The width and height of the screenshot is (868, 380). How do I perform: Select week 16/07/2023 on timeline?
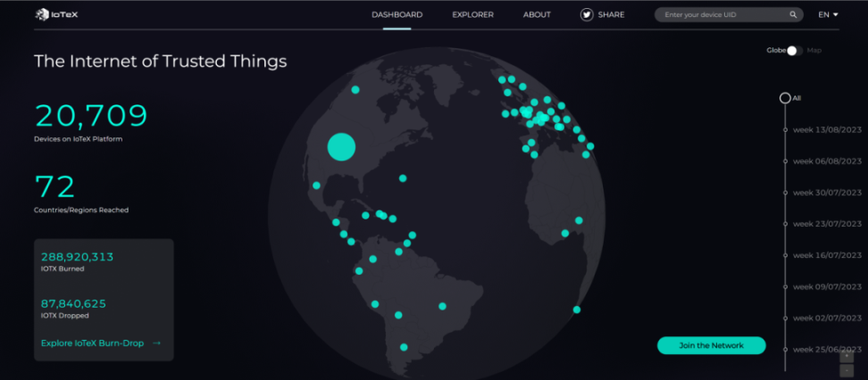(x=827, y=255)
